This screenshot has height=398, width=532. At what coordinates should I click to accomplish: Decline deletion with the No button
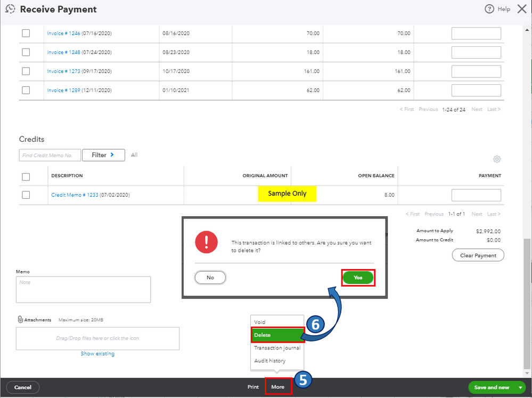click(210, 278)
